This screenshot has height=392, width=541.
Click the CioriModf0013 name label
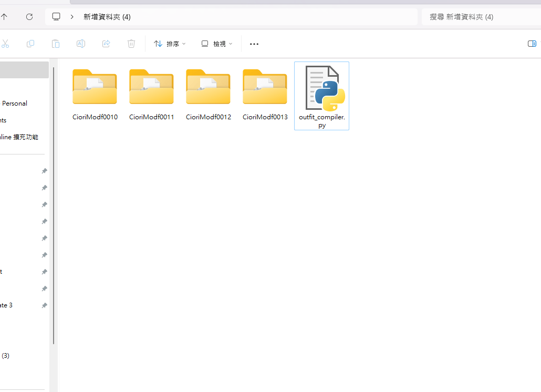(x=265, y=117)
